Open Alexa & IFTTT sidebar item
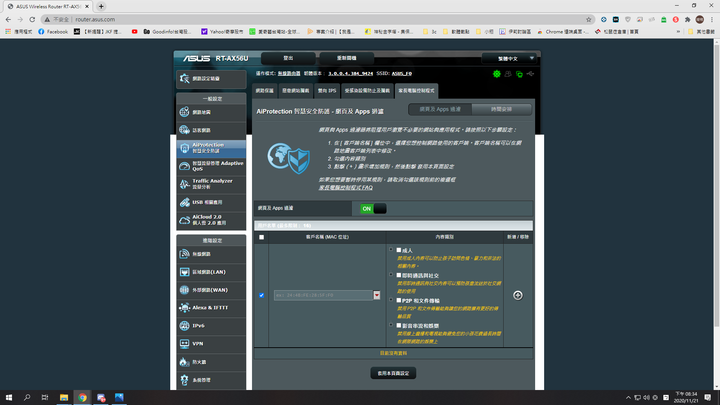Image resolution: width=720 pixels, height=405 pixels. click(211, 308)
